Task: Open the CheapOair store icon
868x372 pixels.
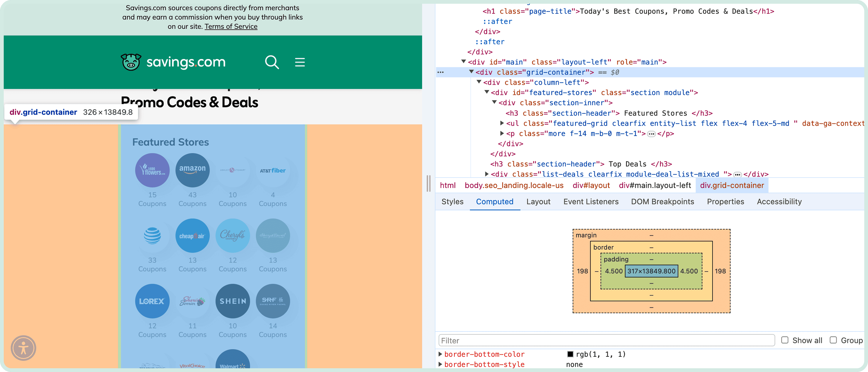Action: point(192,236)
